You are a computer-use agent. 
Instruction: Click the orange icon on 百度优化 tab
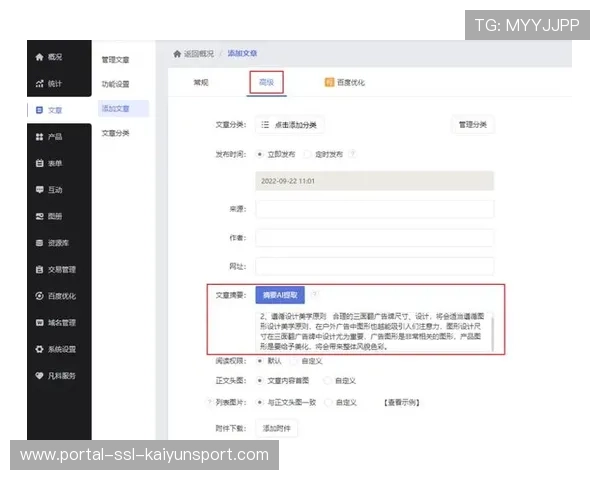click(329, 82)
